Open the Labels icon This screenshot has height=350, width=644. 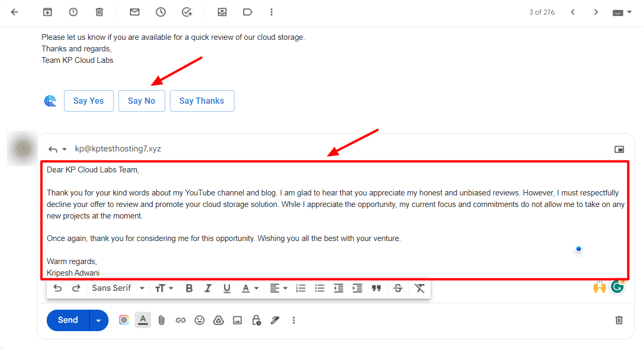(x=248, y=12)
